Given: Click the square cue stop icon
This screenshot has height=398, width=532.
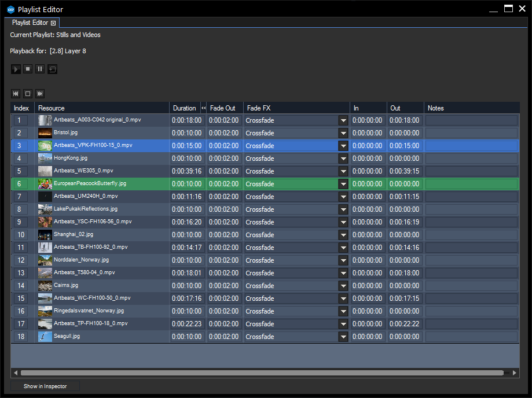Looking at the screenshot, I should click(x=27, y=93).
